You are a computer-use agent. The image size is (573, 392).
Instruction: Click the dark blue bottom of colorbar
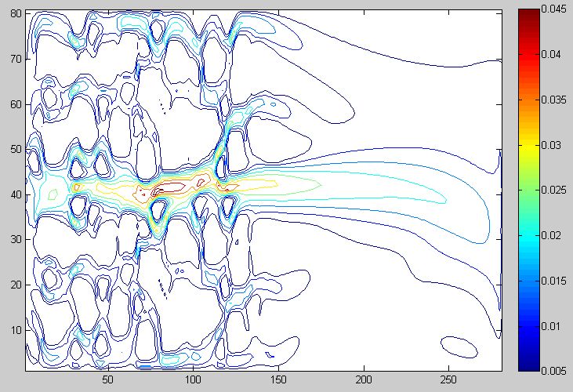pyautogui.click(x=530, y=363)
